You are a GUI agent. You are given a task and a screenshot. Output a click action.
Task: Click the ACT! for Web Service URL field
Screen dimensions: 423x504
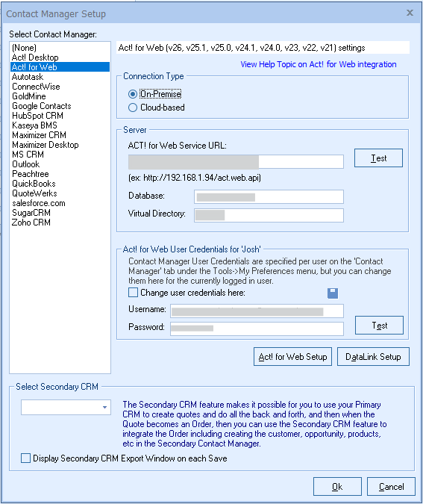(236, 162)
